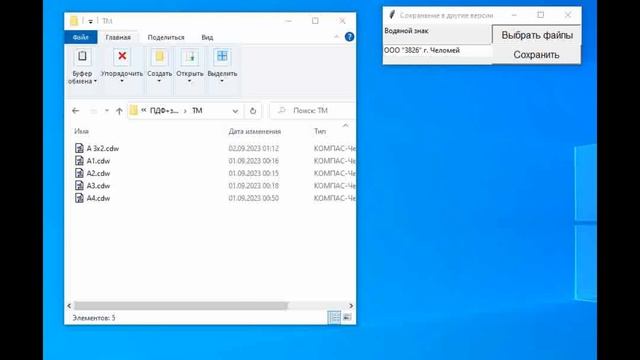Switch to the Поделиться ribbon tab

point(166,37)
